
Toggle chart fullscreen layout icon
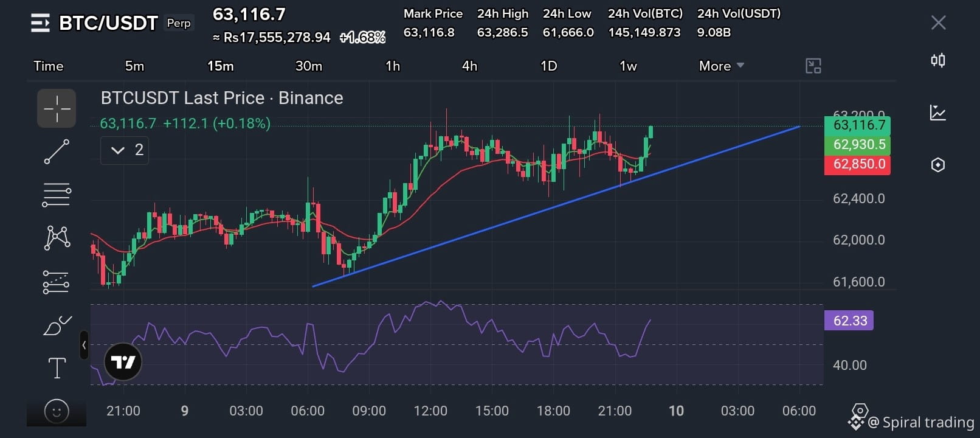(813, 66)
